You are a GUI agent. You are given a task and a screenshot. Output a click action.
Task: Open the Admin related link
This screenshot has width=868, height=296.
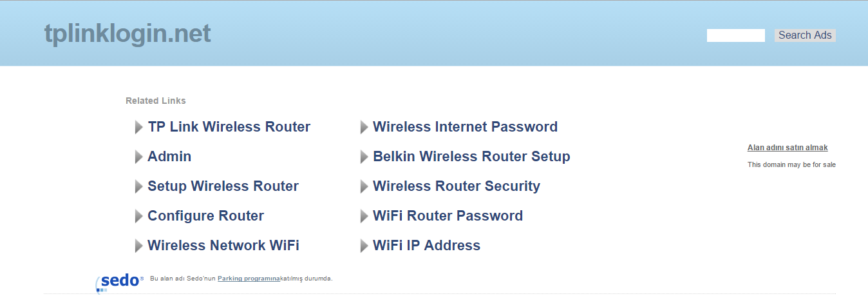[x=169, y=157]
